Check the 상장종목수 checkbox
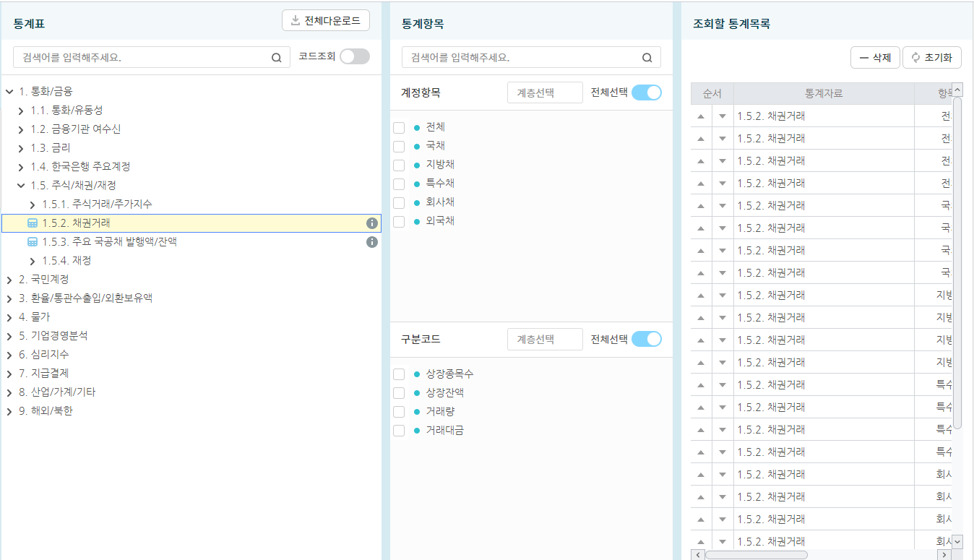974x560 pixels. click(399, 374)
